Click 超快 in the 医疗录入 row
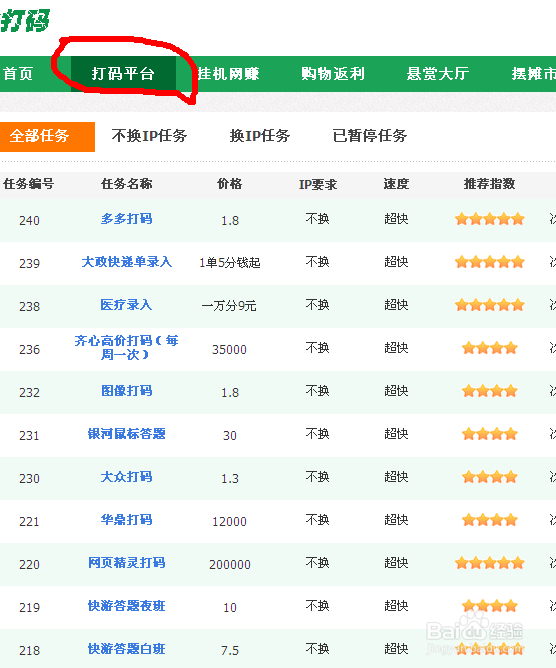The height and width of the screenshot is (668, 556). click(396, 305)
